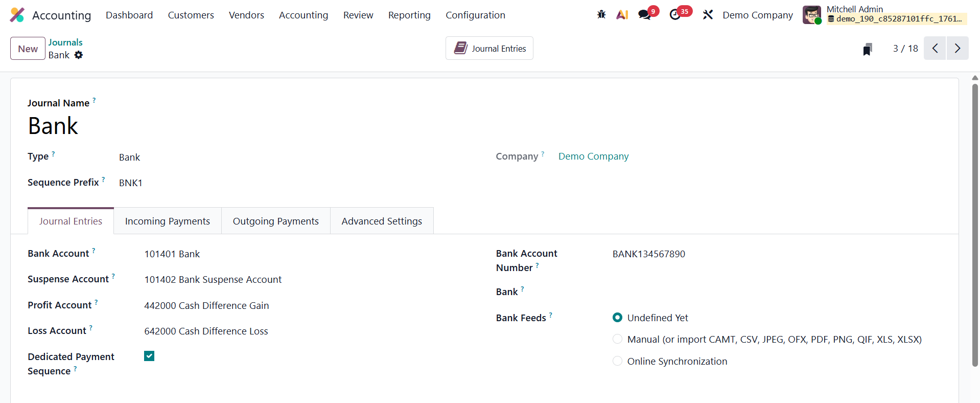The image size is (980, 403).
Task: Click the gear icon next to Bank
Action: coord(79,55)
